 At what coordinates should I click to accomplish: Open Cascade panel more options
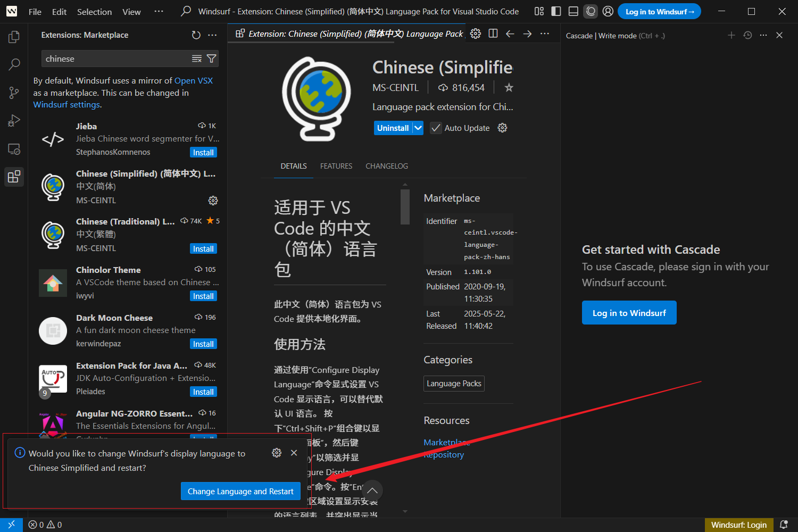tap(763, 35)
